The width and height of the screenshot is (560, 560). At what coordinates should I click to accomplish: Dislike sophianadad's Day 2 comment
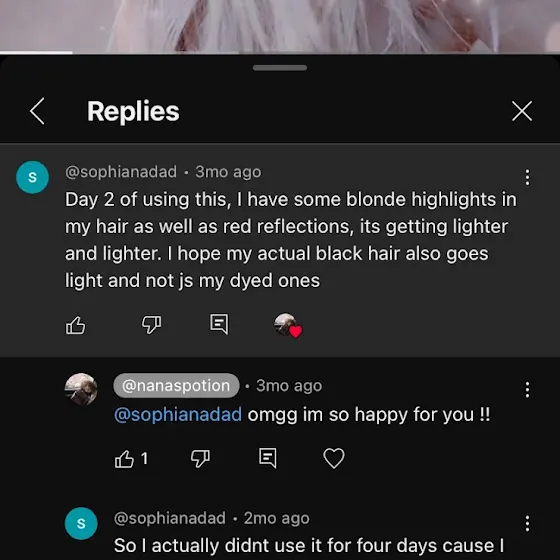click(x=151, y=325)
